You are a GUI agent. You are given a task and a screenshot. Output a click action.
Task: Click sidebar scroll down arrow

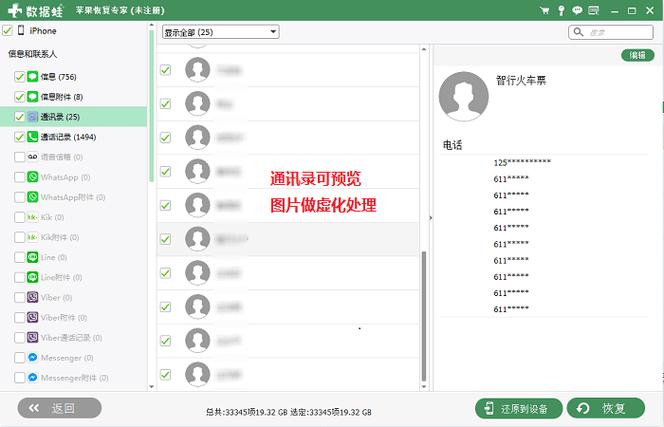pyautogui.click(x=152, y=387)
